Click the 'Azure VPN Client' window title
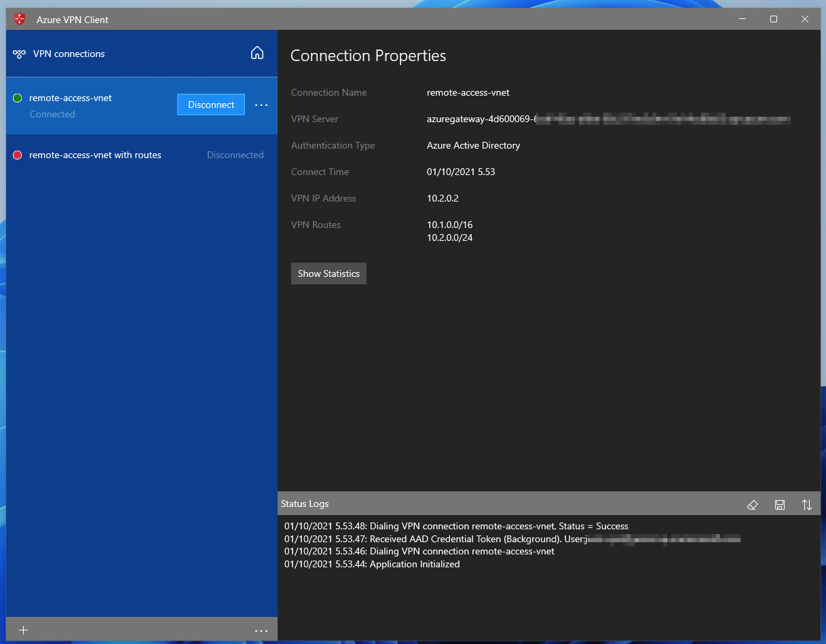Viewport: 826px width, 644px height. coord(73,20)
